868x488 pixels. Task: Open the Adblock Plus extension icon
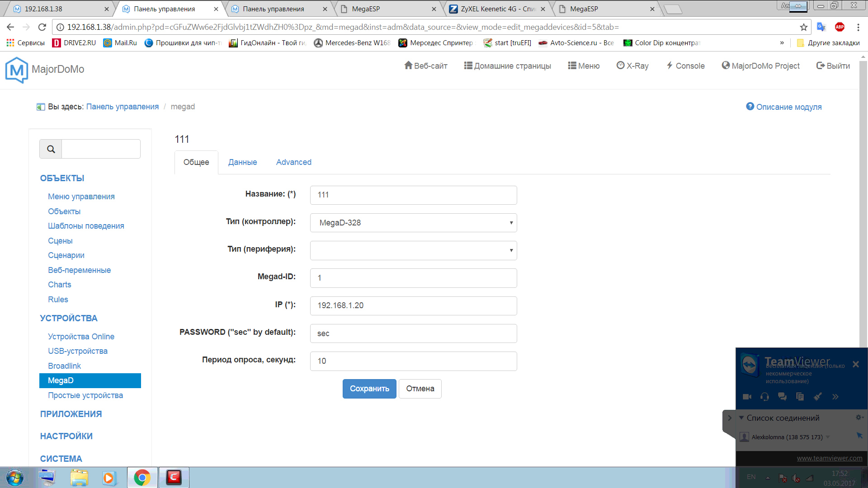pyautogui.click(x=840, y=27)
